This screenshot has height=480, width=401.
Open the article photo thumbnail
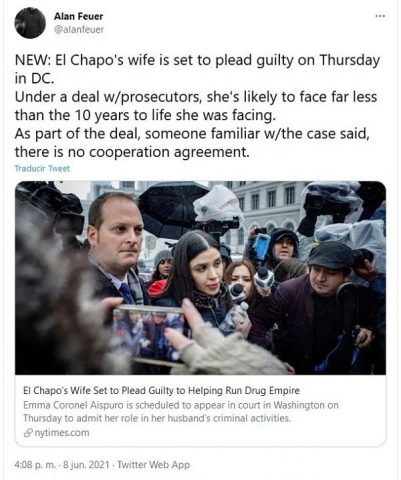200,278
